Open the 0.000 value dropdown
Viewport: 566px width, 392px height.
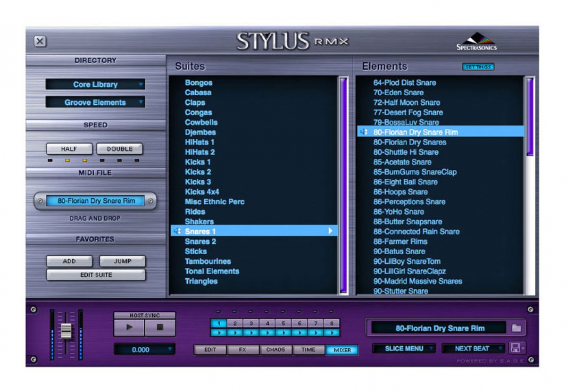tap(144, 350)
